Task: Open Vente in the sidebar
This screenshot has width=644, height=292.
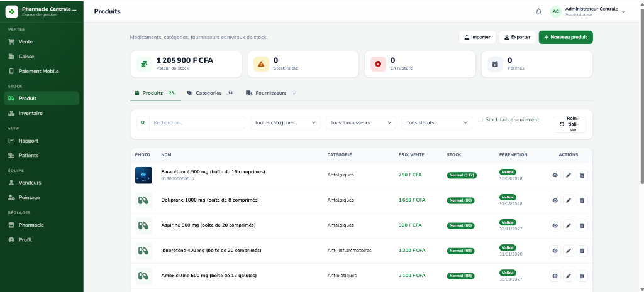Action: (x=42, y=42)
